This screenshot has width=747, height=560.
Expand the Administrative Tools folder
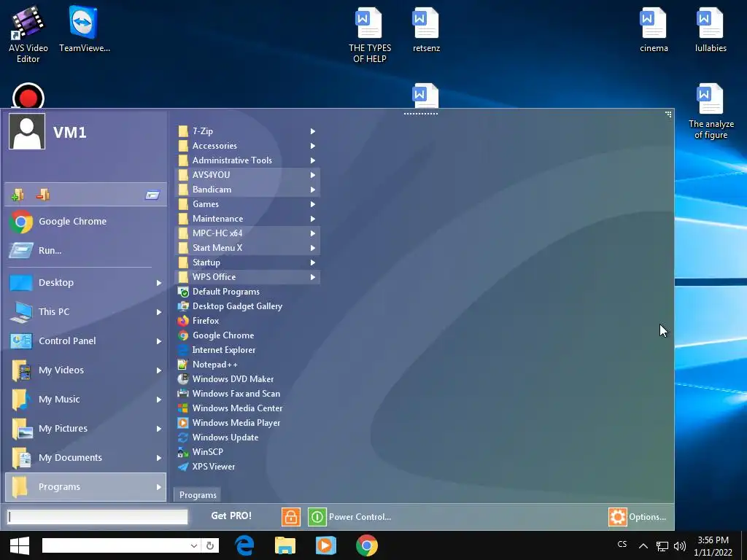(x=248, y=160)
